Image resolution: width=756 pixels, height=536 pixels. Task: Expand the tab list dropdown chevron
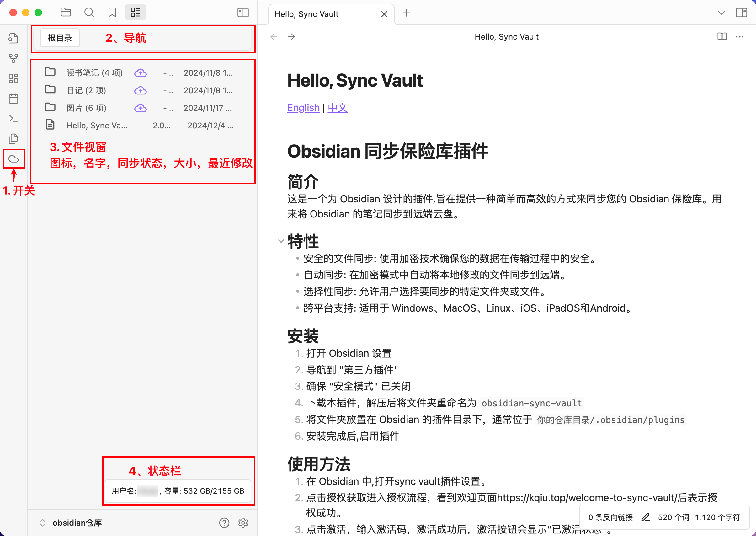[721, 13]
